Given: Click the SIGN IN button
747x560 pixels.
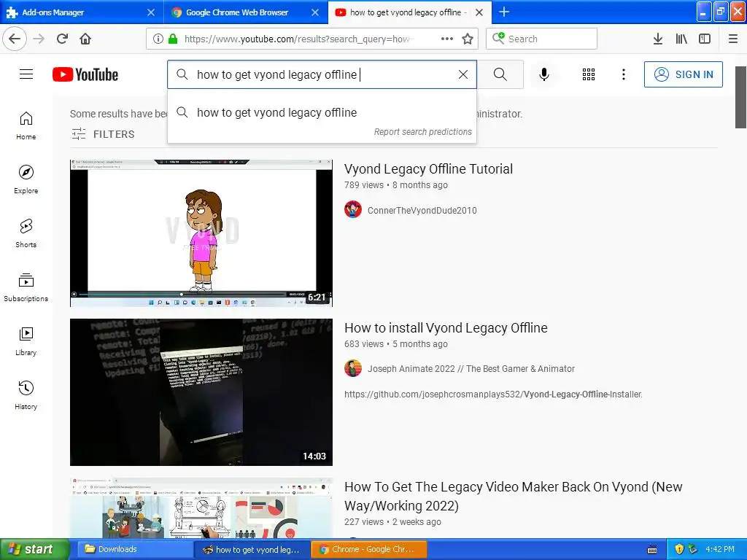Looking at the screenshot, I should click(x=683, y=74).
